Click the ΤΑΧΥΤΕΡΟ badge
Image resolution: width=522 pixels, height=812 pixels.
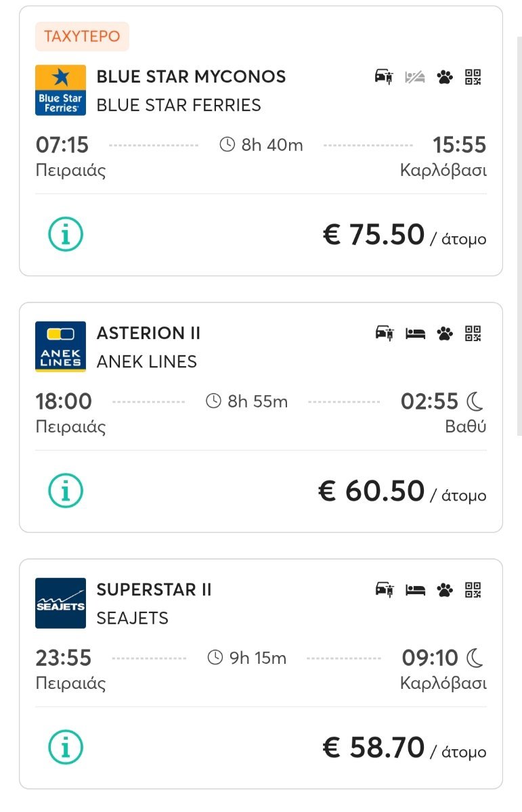82,37
